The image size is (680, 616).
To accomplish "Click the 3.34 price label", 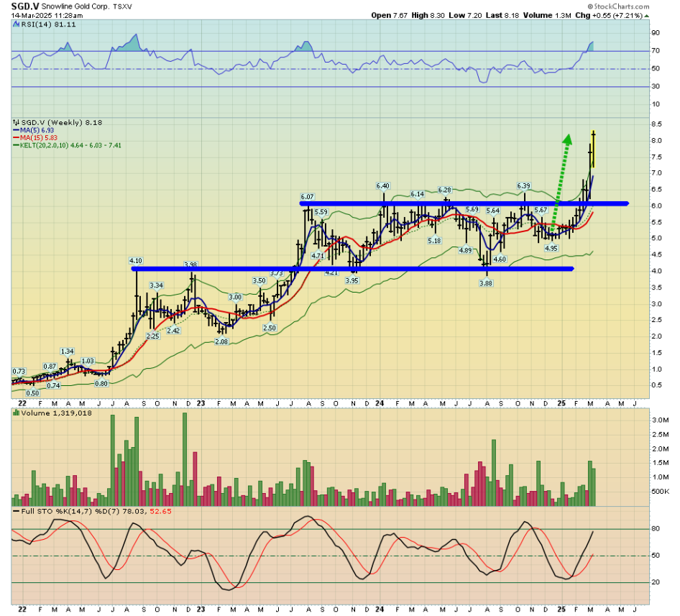I will tap(156, 285).
